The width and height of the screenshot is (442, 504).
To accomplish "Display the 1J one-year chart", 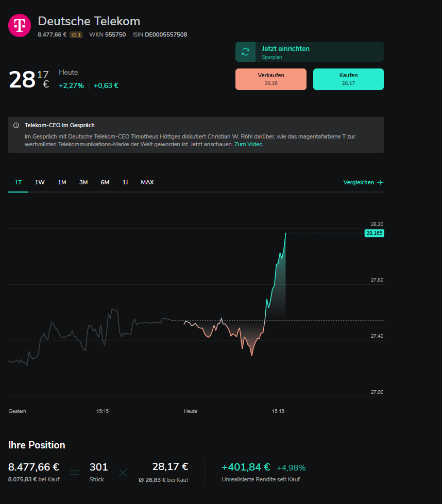I will pyautogui.click(x=125, y=182).
